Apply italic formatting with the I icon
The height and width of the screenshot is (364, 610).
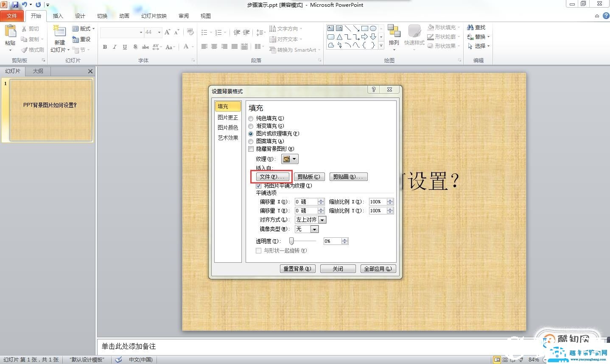tap(114, 47)
